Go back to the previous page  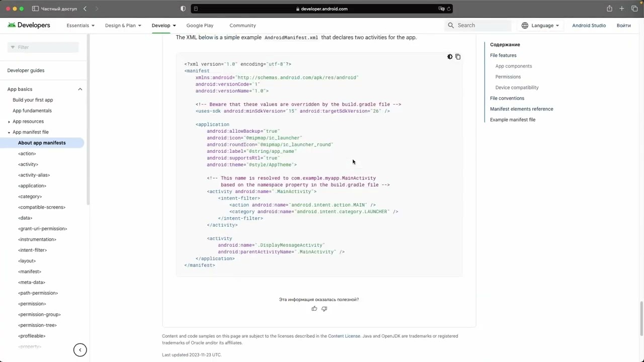[85, 9]
